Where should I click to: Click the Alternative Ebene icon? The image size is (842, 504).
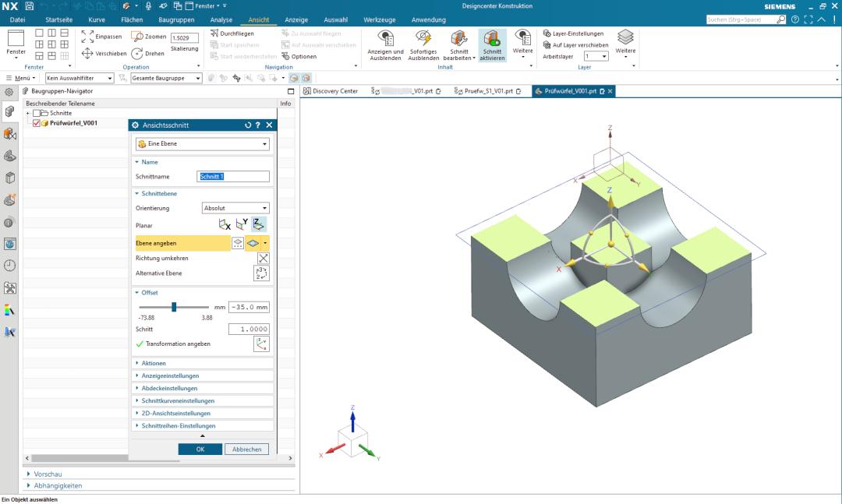[261, 273]
